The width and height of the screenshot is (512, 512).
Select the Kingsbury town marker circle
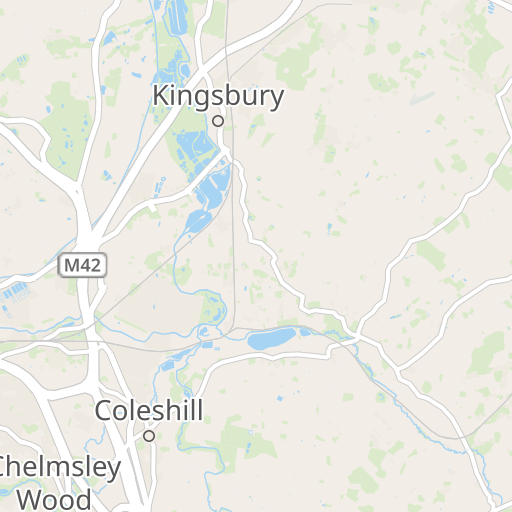(x=218, y=121)
